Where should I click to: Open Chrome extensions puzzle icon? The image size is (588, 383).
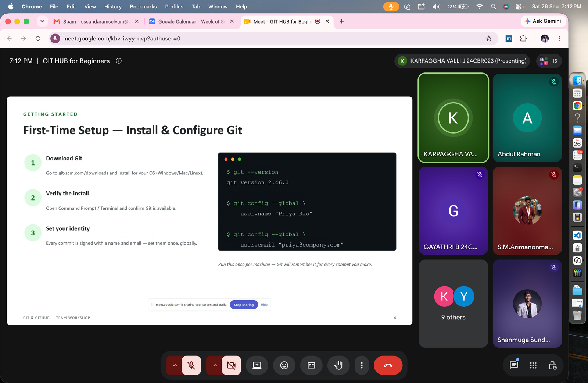tap(523, 39)
